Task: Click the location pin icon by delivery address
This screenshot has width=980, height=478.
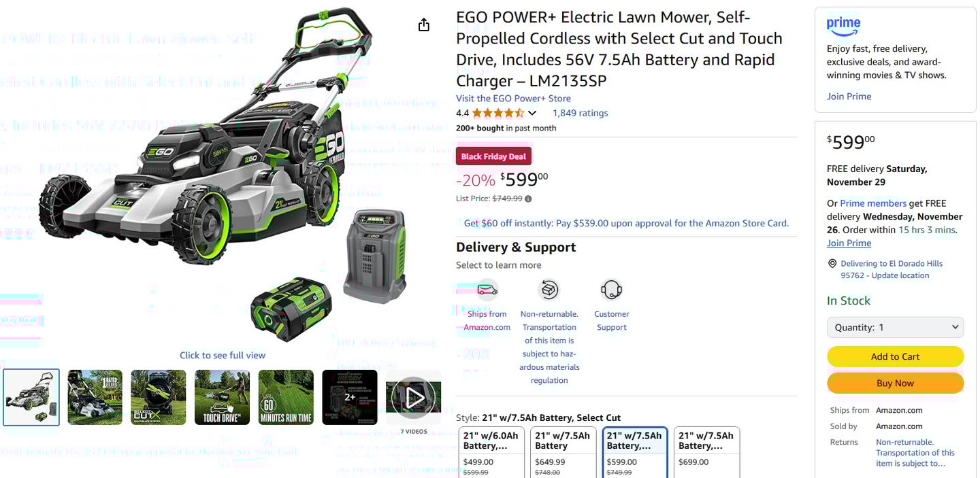Action: pos(832,264)
